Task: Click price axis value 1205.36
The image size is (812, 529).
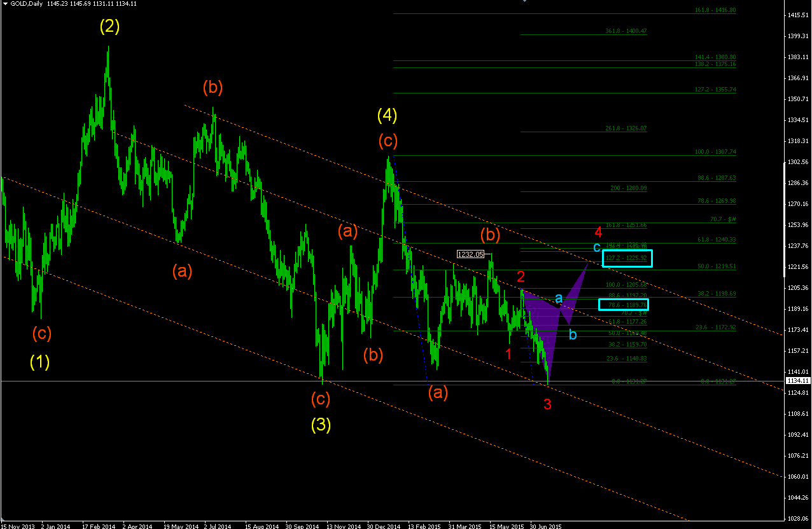Action: (x=797, y=288)
